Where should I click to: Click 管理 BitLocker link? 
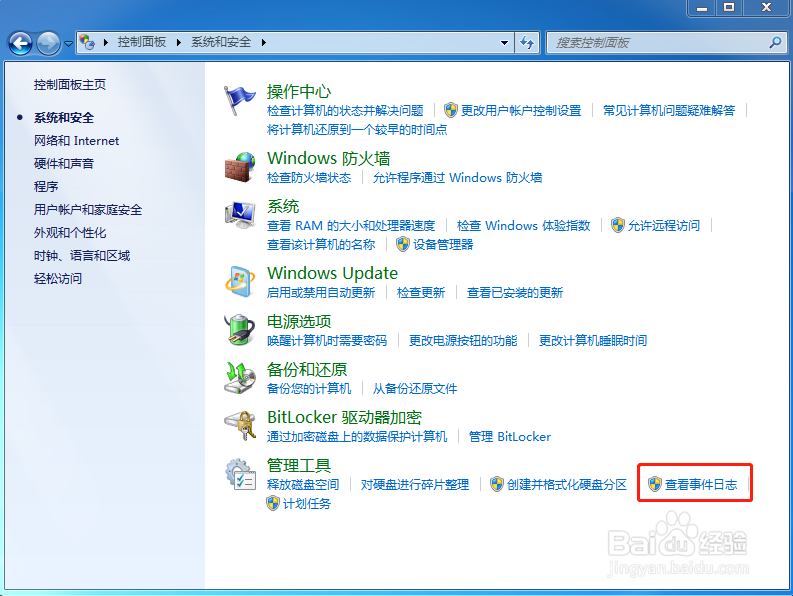pyautogui.click(x=510, y=437)
